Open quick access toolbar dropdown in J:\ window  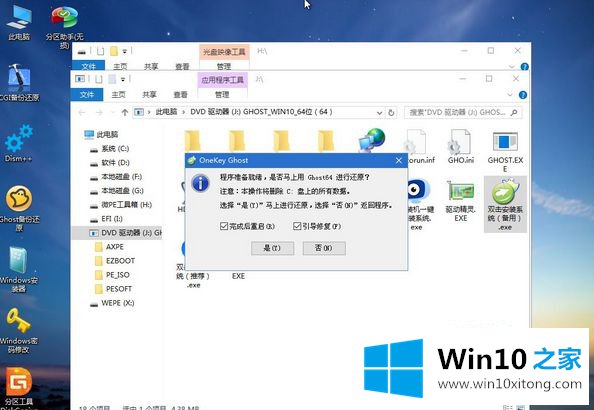click(x=123, y=79)
